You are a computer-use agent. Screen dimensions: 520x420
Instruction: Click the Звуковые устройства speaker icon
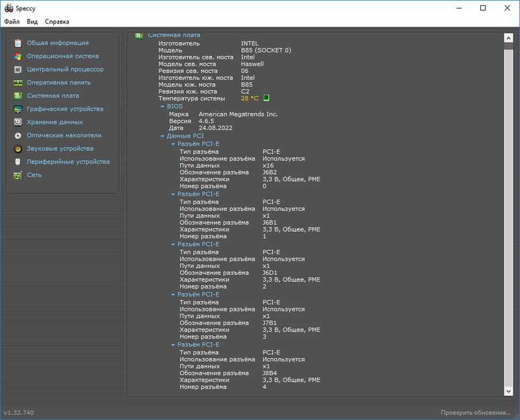pyautogui.click(x=18, y=149)
